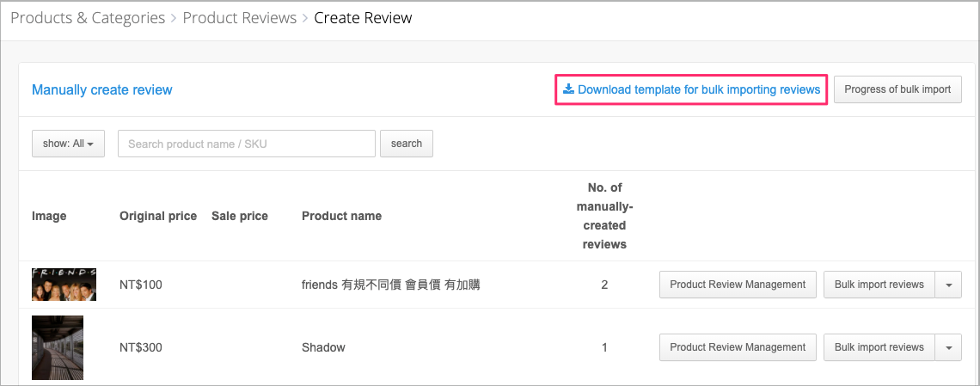Go to Products & Categories breadcrumb
980x386 pixels.
[x=88, y=18]
